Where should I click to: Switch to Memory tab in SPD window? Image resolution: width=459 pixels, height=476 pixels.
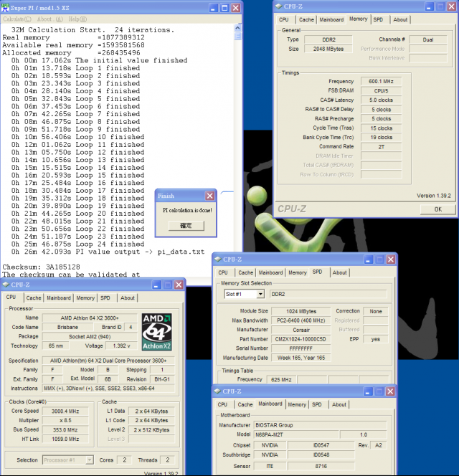(x=298, y=272)
